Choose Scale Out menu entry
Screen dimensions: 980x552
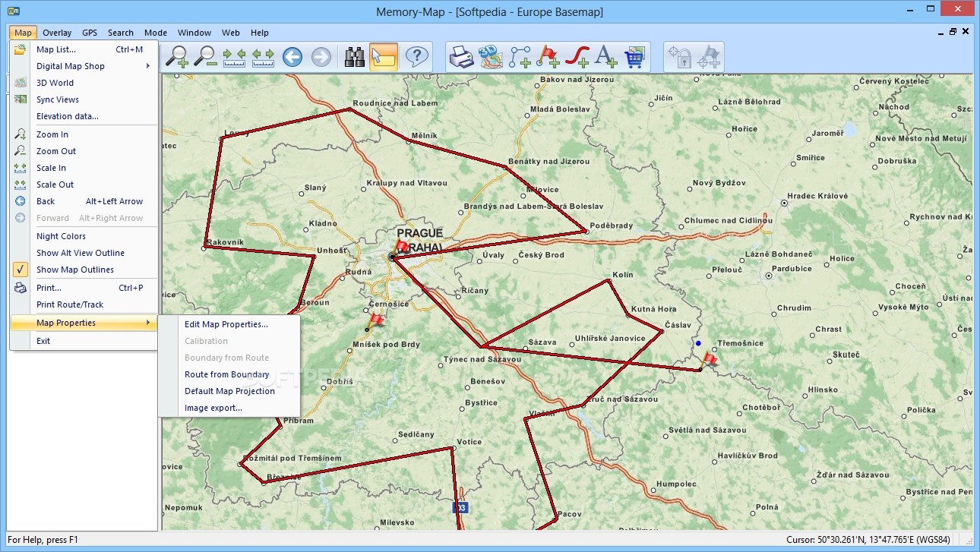pyautogui.click(x=84, y=185)
